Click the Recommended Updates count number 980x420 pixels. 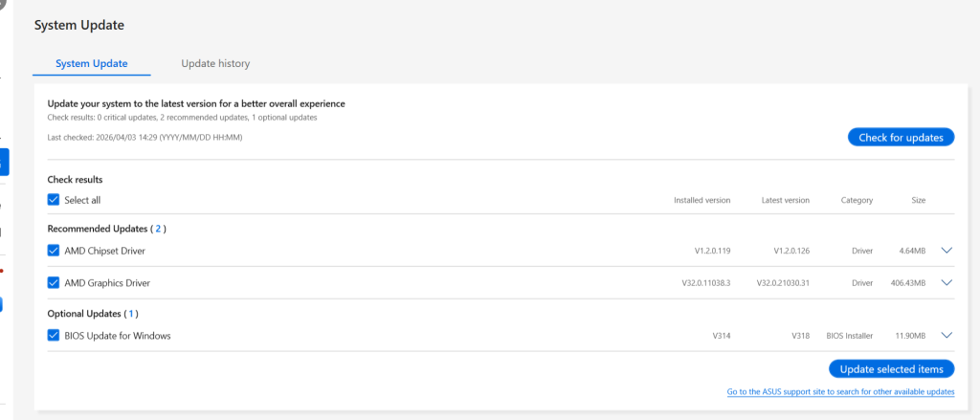point(160,229)
